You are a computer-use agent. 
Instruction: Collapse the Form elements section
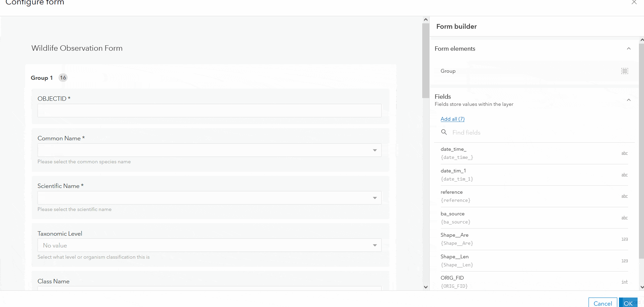click(629, 48)
